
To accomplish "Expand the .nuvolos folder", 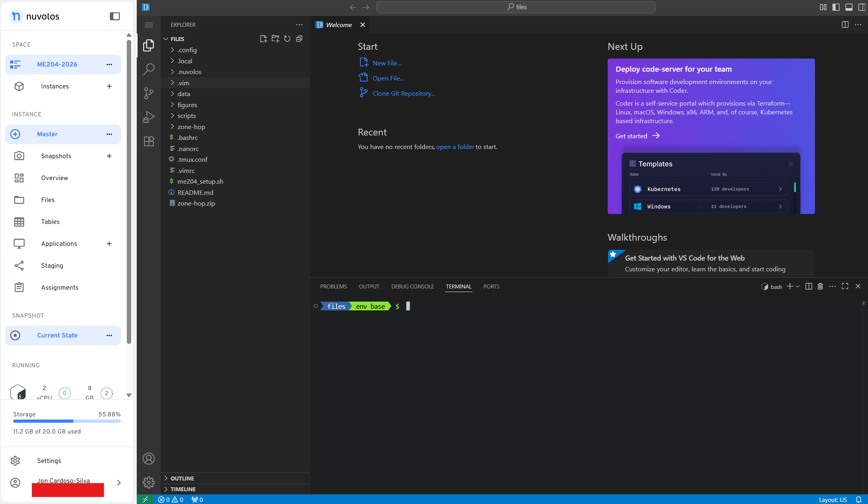I will pyautogui.click(x=235, y=72).
